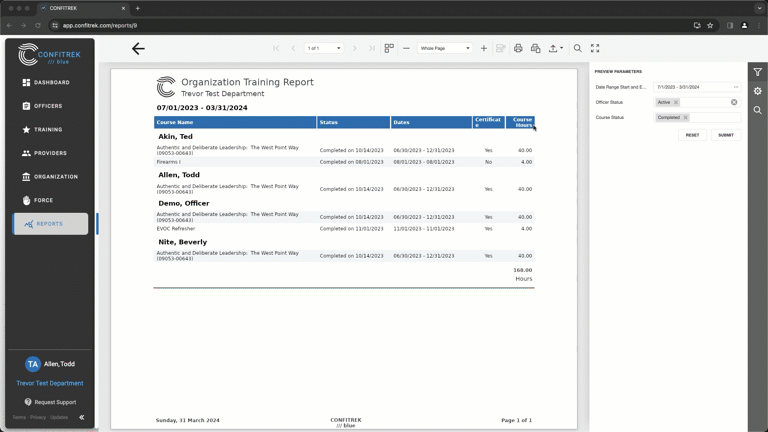Open the right-side search panel
The width and height of the screenshot is (768, 432).
(758, 110)
